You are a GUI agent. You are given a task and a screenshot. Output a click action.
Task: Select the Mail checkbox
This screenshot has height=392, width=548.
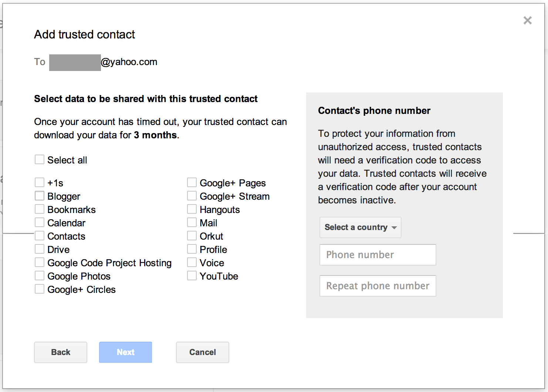click(192, 222)
